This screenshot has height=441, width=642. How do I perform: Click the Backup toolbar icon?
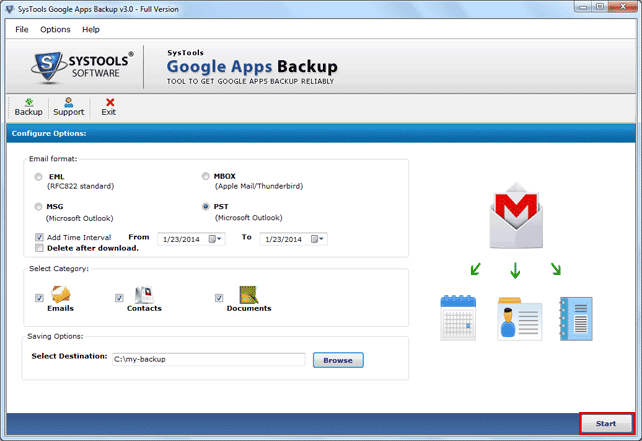click(29, 102)
